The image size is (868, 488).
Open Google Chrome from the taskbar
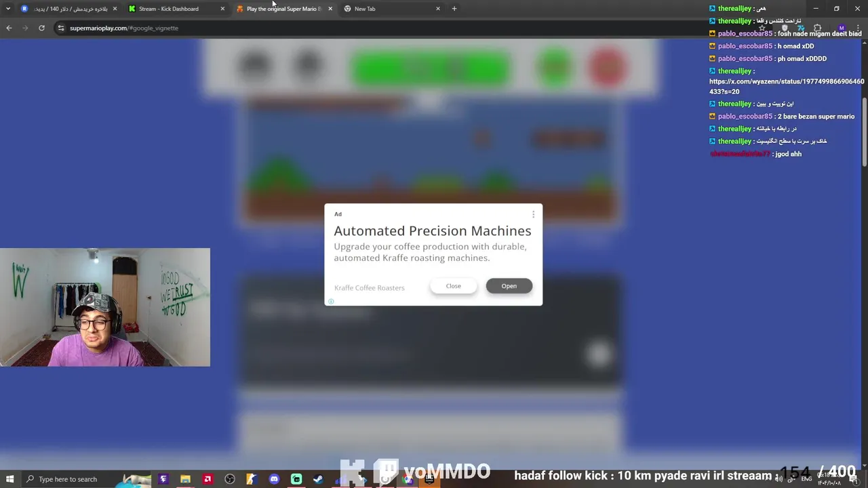[408, 480]
